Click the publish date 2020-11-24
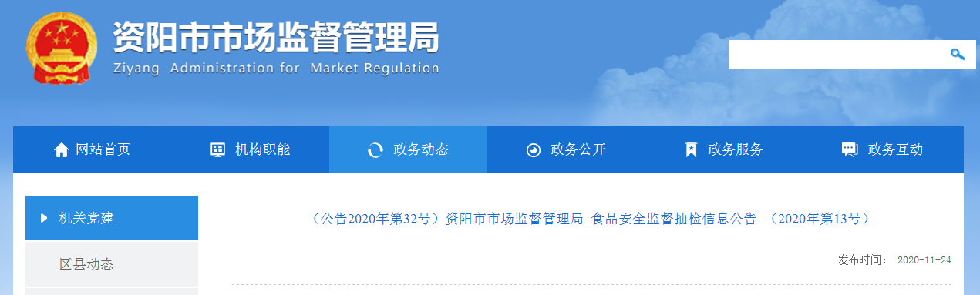 924,260
